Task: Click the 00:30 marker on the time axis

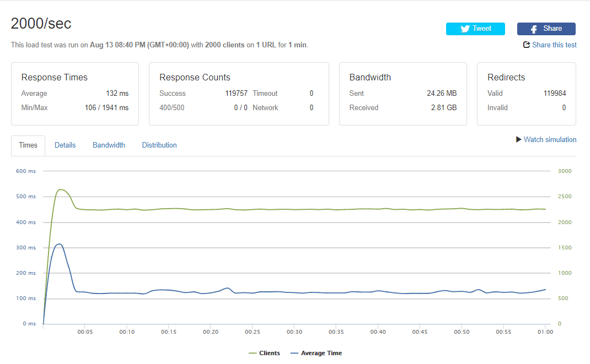Action: tap(294, 332)
